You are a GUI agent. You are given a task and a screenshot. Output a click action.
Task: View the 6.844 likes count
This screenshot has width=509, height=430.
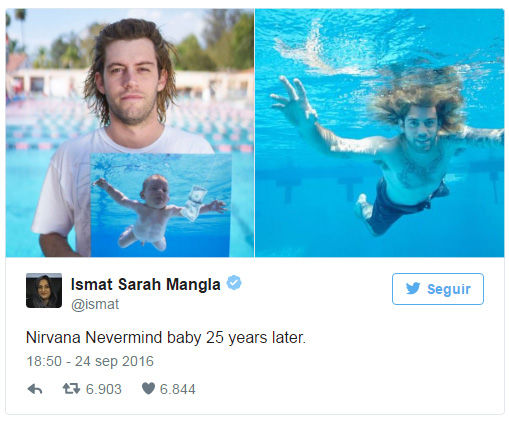pos(178,389)
